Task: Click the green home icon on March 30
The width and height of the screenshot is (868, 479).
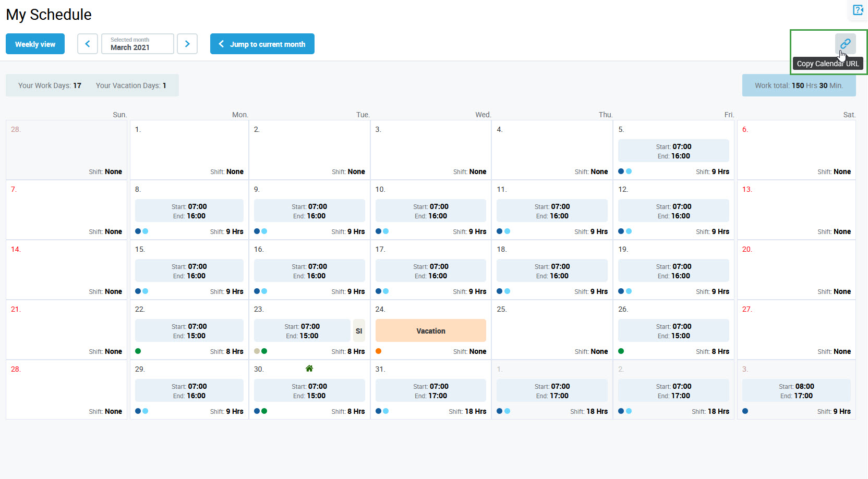Action: [309, 369]
